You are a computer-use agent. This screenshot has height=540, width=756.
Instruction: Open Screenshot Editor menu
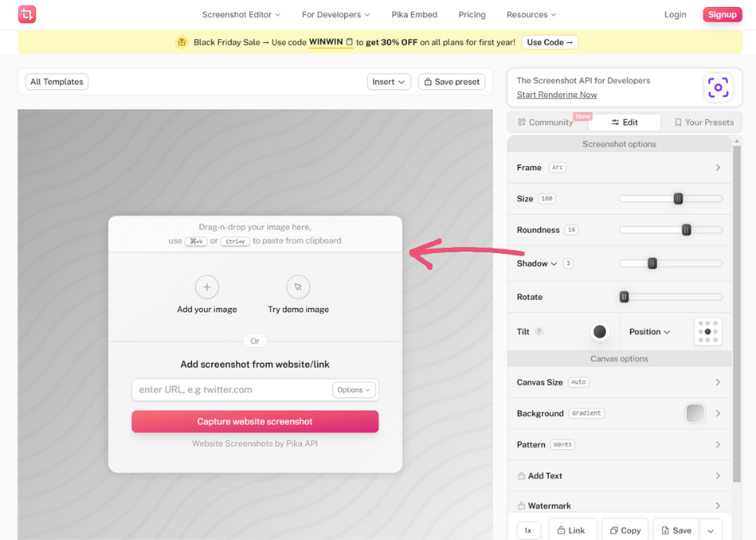[x=241, y=14]
